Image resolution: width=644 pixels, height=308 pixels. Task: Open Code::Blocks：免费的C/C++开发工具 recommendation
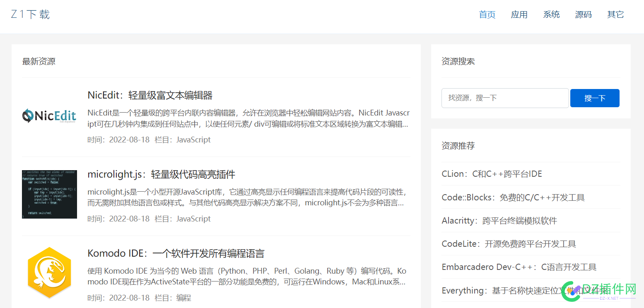coord(513,197)
